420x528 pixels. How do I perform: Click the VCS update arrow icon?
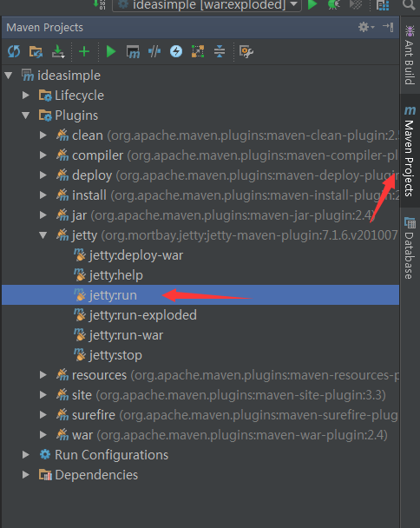tap(99, 4)
